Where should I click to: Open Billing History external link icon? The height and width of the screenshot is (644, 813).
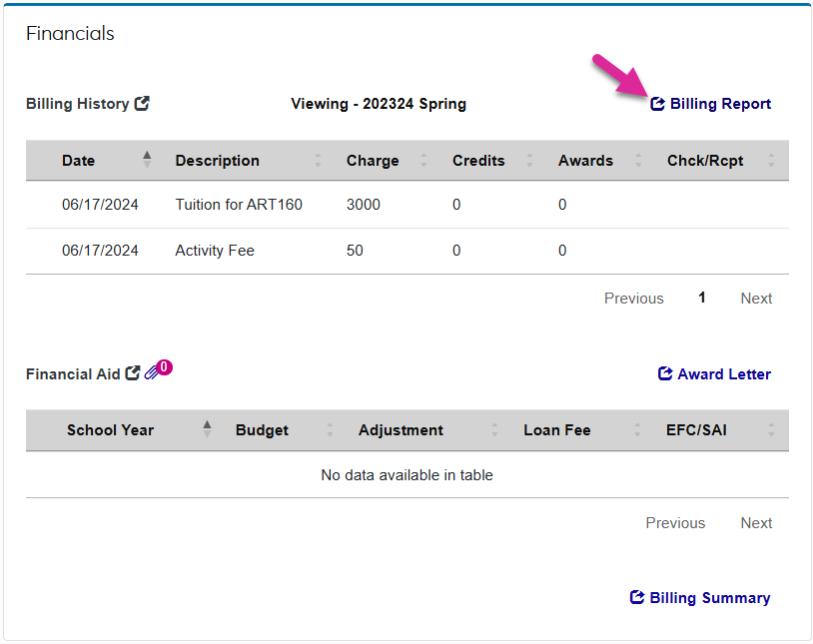click(x=143, y=103)
